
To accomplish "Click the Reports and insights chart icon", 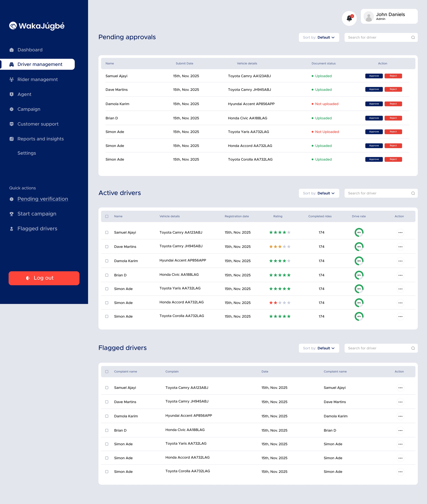I will tap(11, 139).
